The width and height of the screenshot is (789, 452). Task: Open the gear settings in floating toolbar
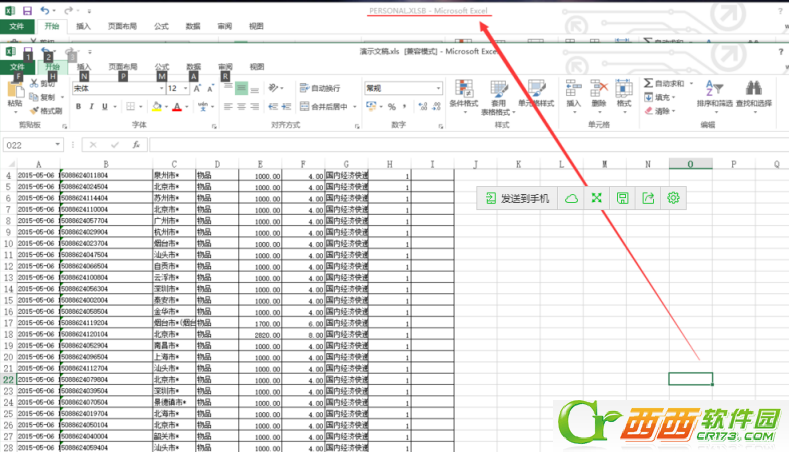674,198
